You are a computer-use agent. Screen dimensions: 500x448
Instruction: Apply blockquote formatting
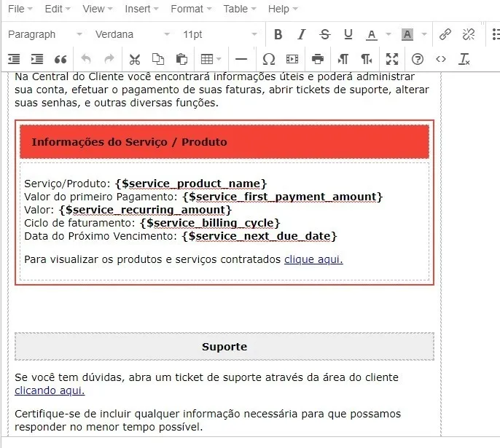60,59
